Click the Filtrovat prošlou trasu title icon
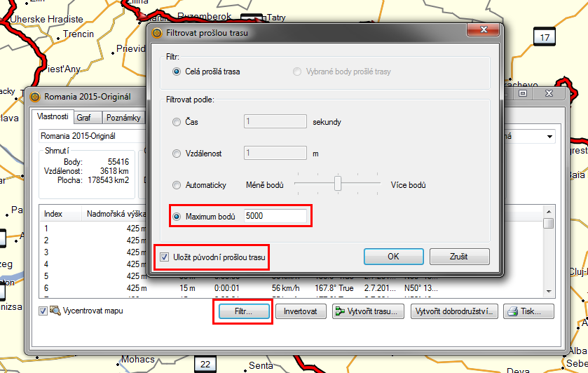 pyautogui.click(x=156, y=32)
